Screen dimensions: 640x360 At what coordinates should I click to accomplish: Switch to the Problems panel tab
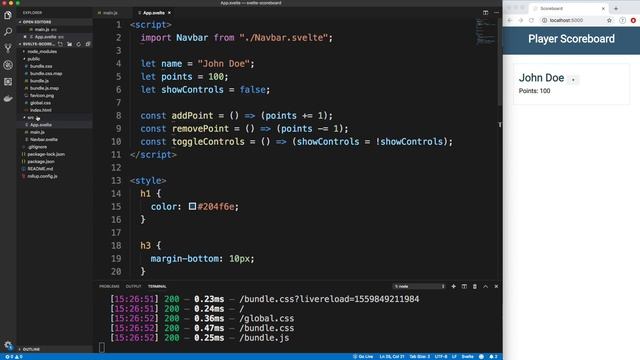(x=109, y=287)
